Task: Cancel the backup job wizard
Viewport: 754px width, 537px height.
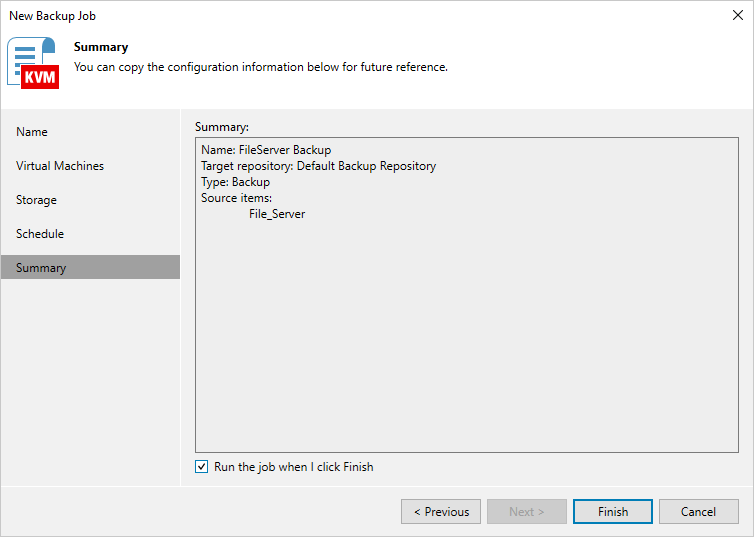Action: coord(698,512)
